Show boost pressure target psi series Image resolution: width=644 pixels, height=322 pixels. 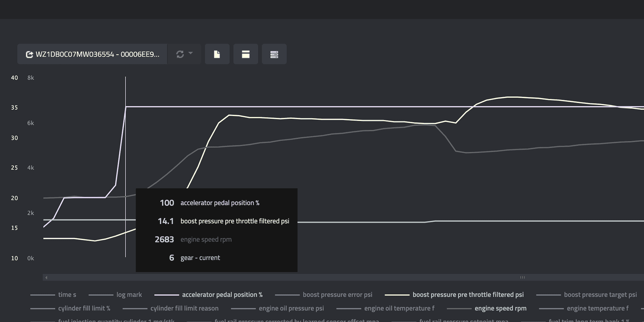(587, 295)
